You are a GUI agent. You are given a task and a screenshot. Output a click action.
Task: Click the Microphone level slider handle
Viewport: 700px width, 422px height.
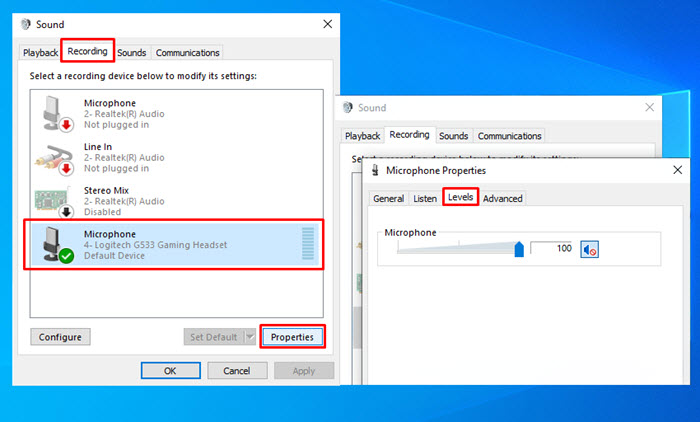[519, 249]
